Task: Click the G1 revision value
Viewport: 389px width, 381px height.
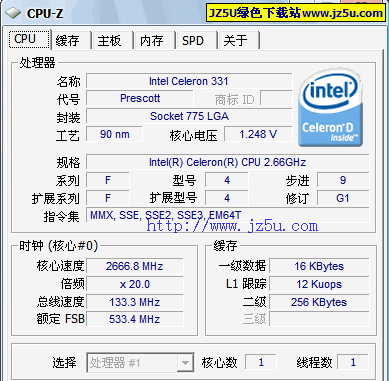Action: coord(343,198)
